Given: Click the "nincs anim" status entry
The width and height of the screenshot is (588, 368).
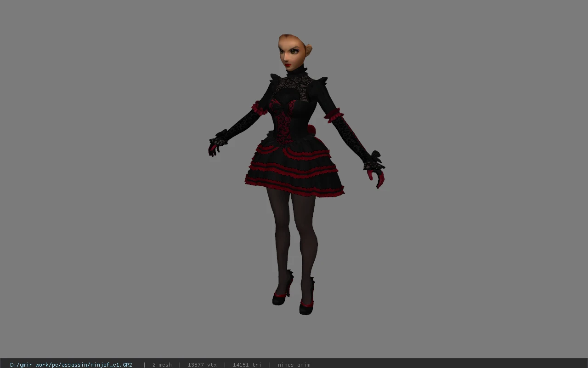Looking at the screenshot, I should coord(294,365).
